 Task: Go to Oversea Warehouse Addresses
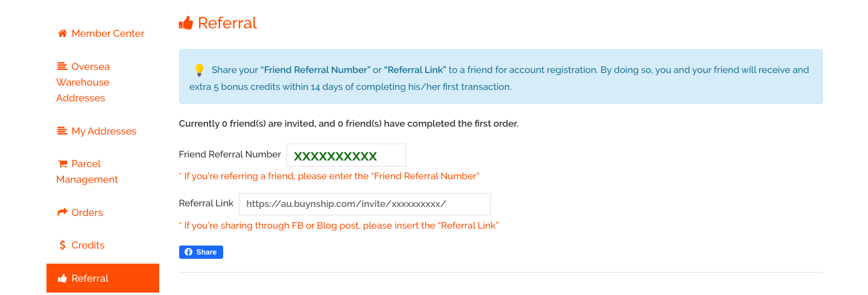coord(83,82)
